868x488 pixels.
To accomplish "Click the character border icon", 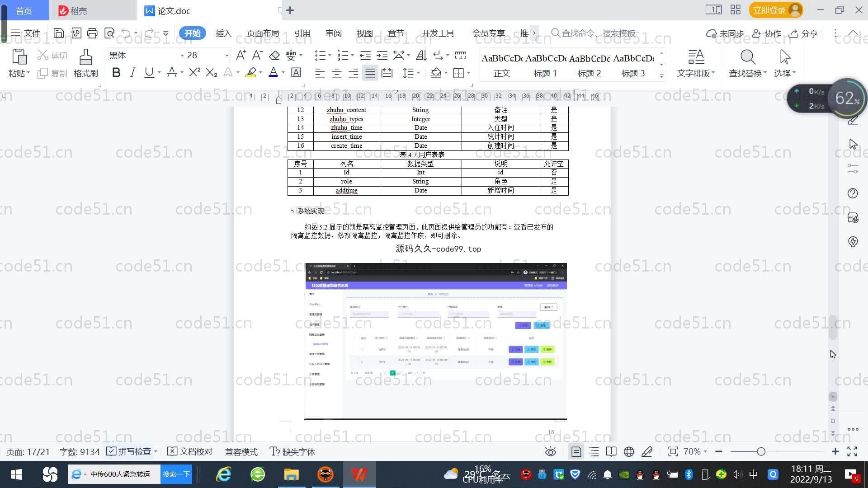I will [296, 72].
